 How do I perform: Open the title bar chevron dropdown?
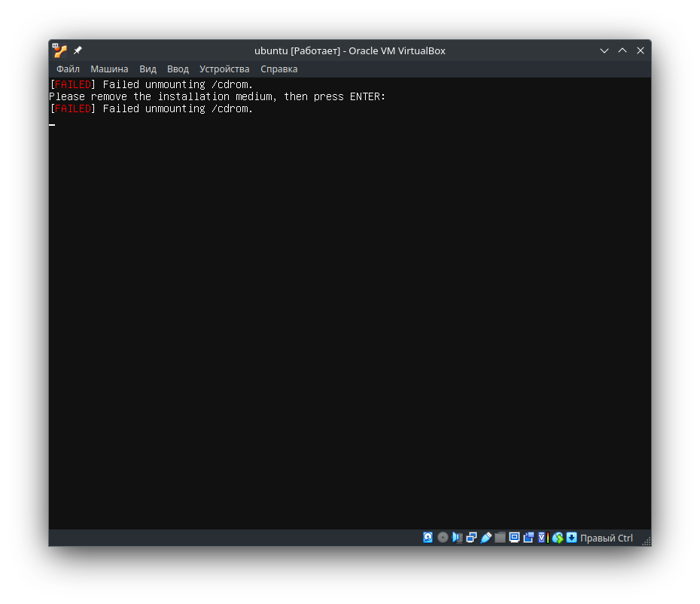click(x=604, y=50)
